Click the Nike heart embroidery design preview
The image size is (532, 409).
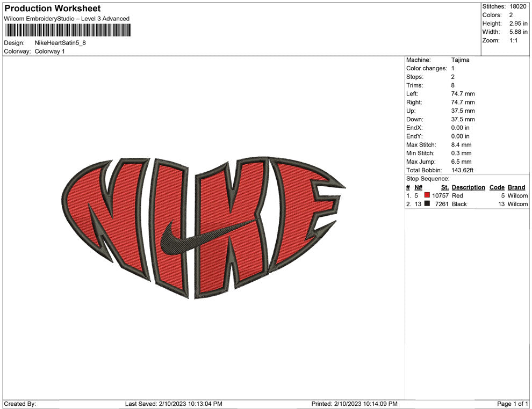pyautogui.click(x=203, y=228)
